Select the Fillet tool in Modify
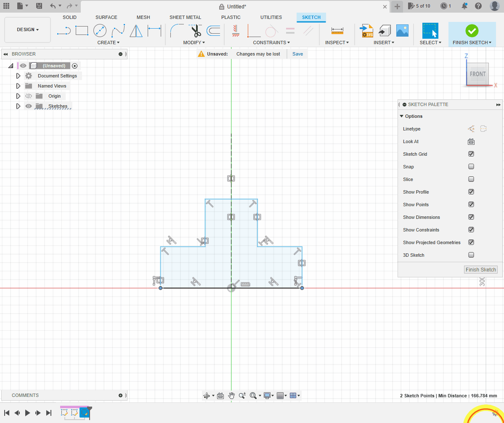Image resolution: width=504 pixels, height=423 pixels. pyautogui.click(x=177, y=31)
